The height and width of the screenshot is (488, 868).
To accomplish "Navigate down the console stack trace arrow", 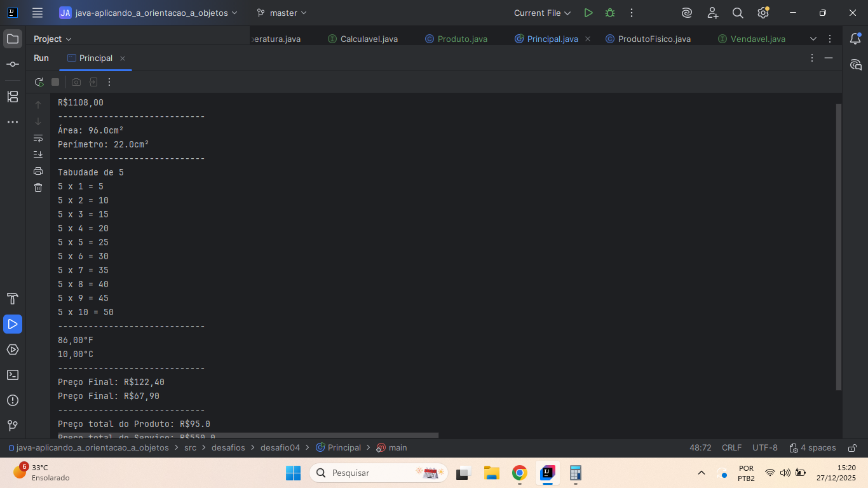I will [x=38, y=121].
